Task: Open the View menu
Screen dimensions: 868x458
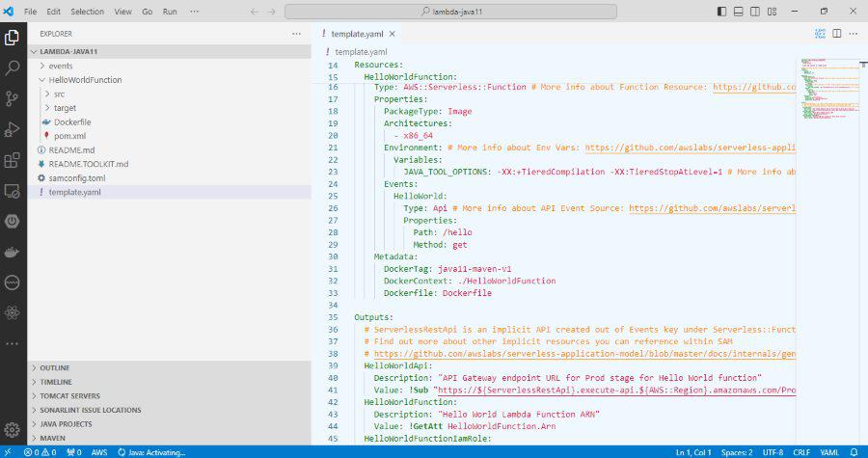Action: 122,12
